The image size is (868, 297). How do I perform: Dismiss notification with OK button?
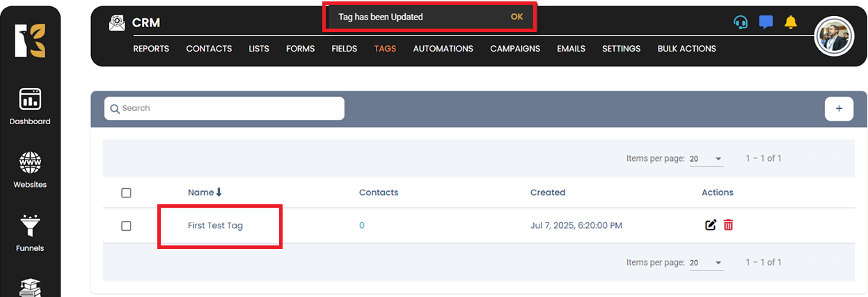tap(516, 17)
